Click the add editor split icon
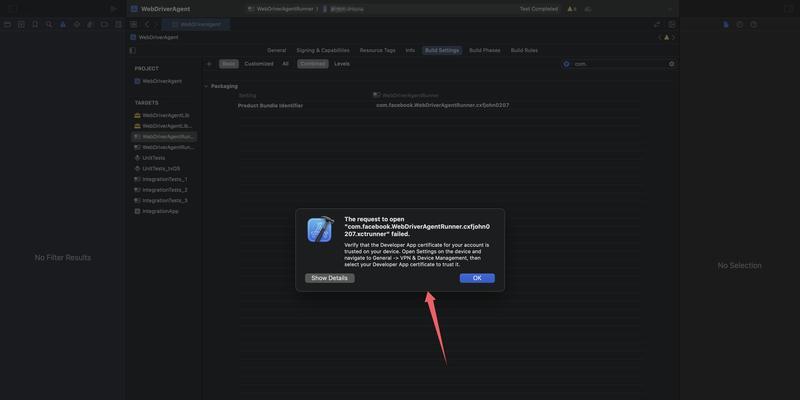This screenshot has width=800, height=400. tap(672, 24)
